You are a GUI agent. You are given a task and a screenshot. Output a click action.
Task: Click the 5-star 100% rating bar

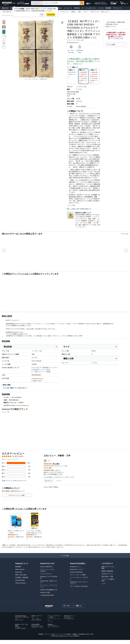[x=16, y=463]
